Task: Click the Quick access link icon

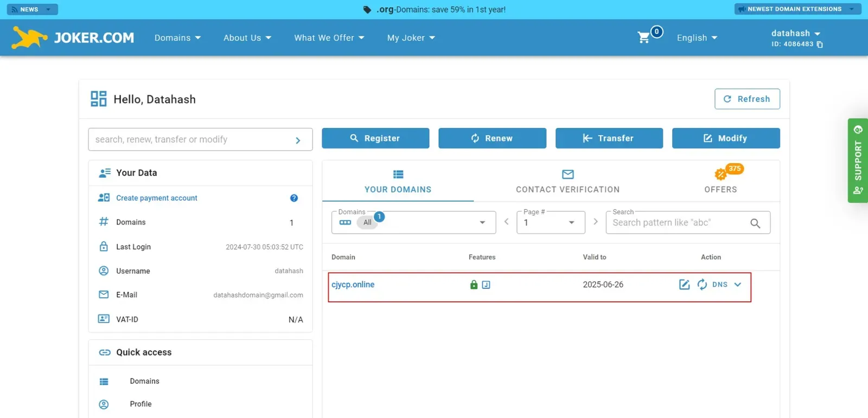Action: (105, 352)
